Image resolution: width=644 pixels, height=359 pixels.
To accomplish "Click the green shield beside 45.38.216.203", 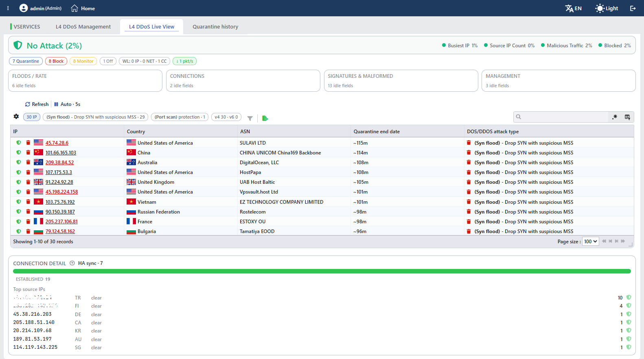I will (x=629, y=314).
